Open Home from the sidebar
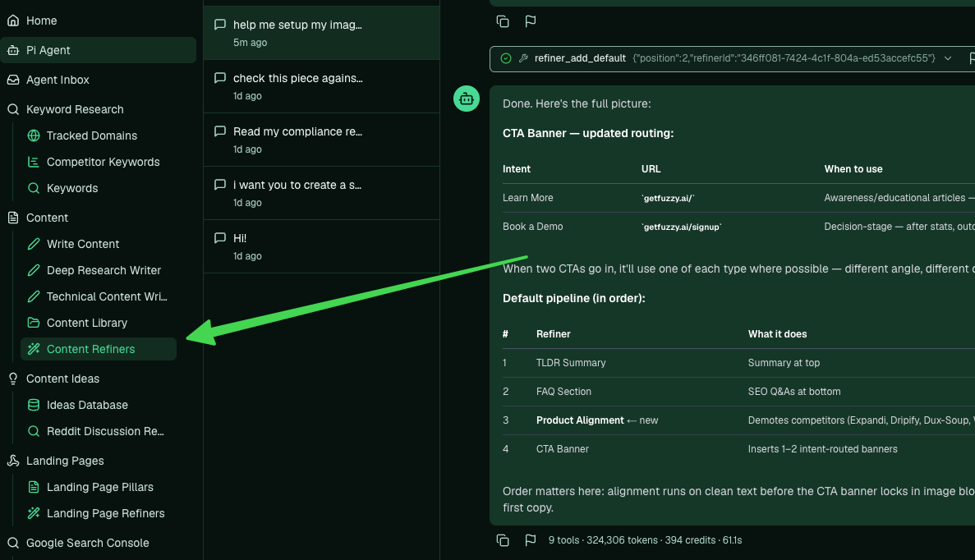The width and height of the screenshot is (975, 560). (41, 21)
